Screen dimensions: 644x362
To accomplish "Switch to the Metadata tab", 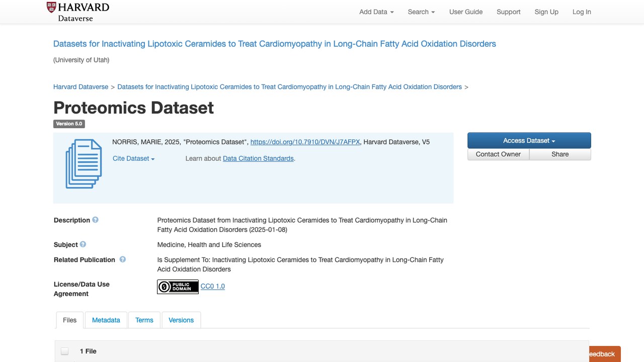I will [x=106, y=320].
